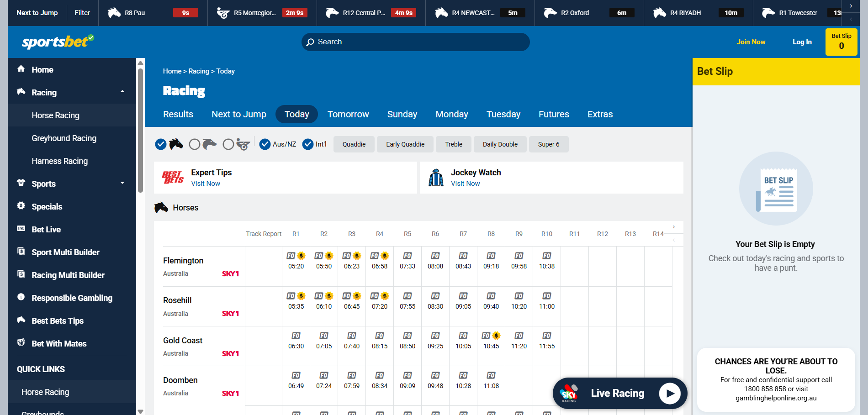The width and height of the screenshot is (868, 415).
Task: Toggle the Int'l checkbox
Action: tap(308, 144)
